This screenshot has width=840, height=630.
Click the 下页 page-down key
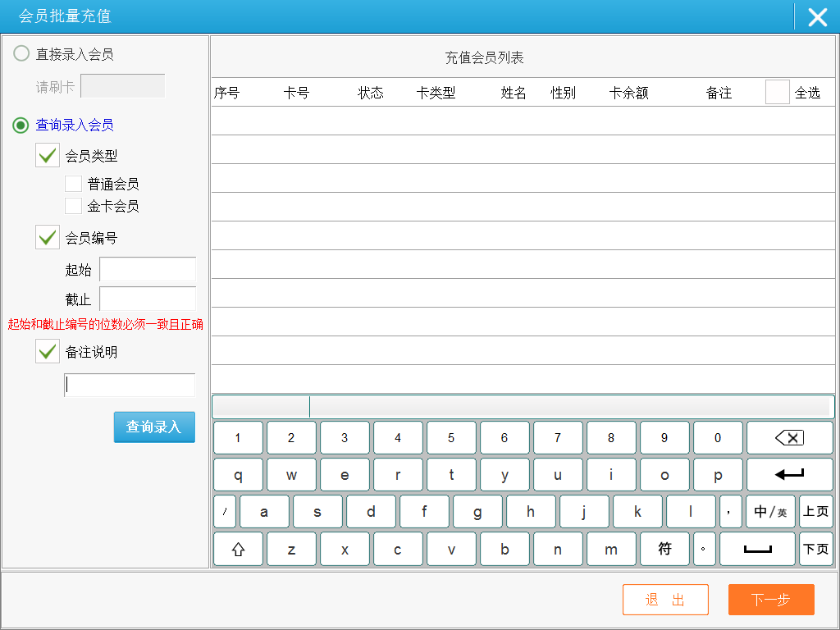(x=815, y=549)
